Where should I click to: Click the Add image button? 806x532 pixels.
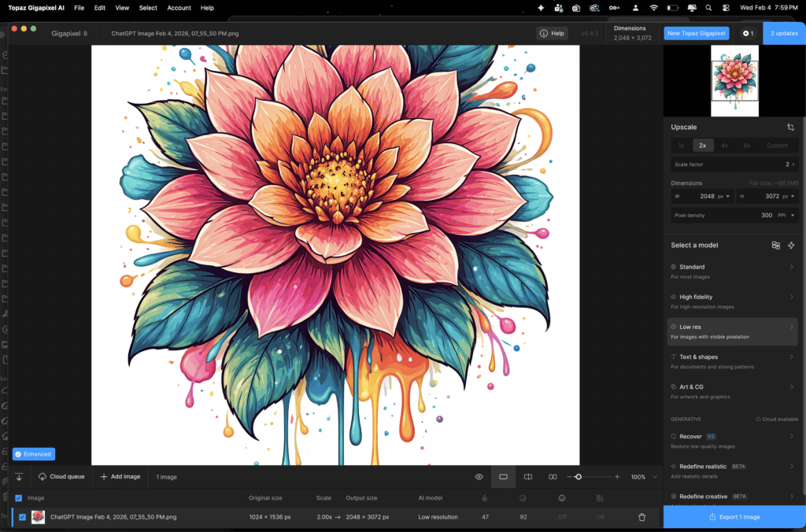click(x=120, y=477)
